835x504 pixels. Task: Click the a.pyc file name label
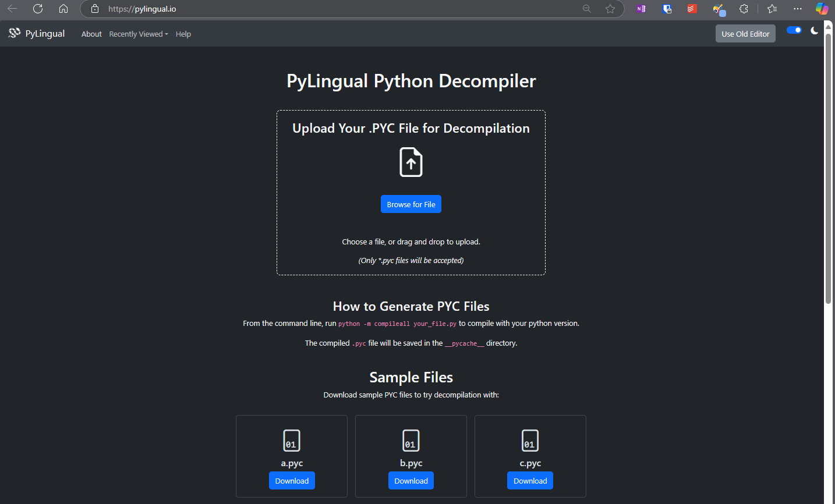(292, 463)
